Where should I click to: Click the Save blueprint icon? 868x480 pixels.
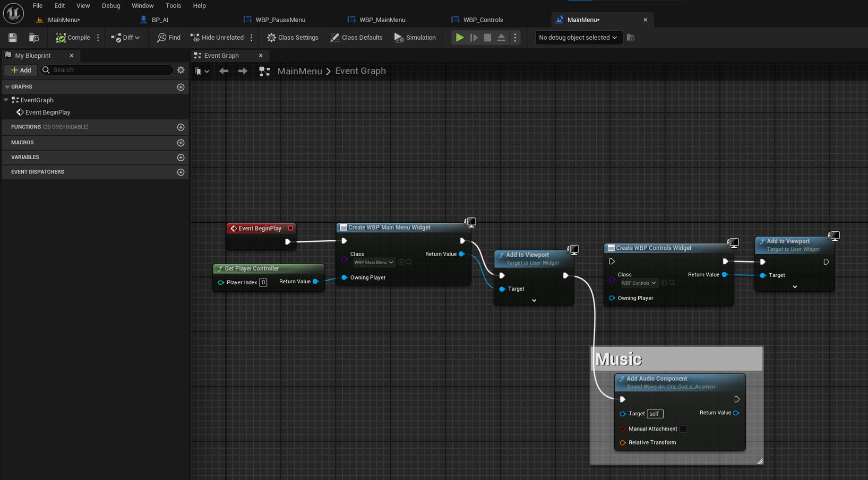coord(13,38)
